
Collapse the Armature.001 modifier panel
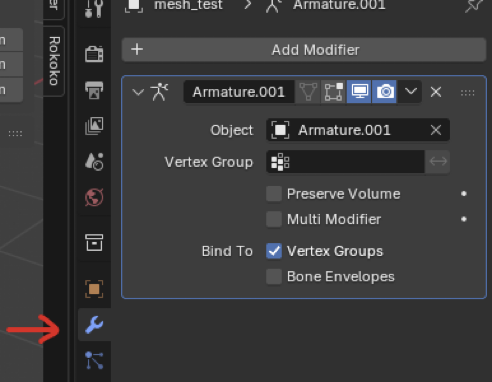[138, 92]
